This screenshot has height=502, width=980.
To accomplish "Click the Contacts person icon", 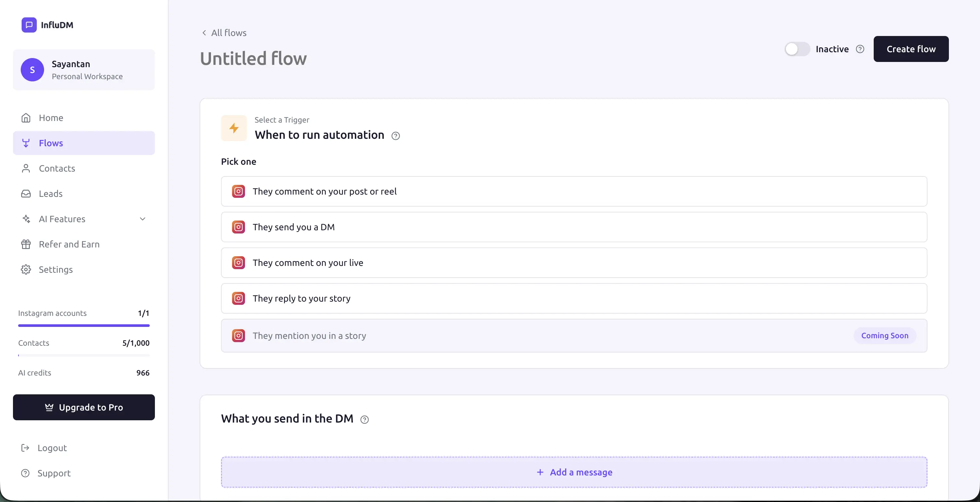I will click(26, 168).
